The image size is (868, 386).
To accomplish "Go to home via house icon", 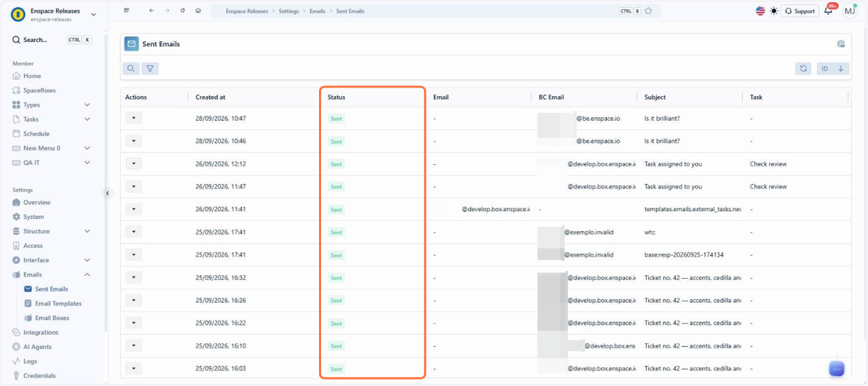I will tap(198, 11).
